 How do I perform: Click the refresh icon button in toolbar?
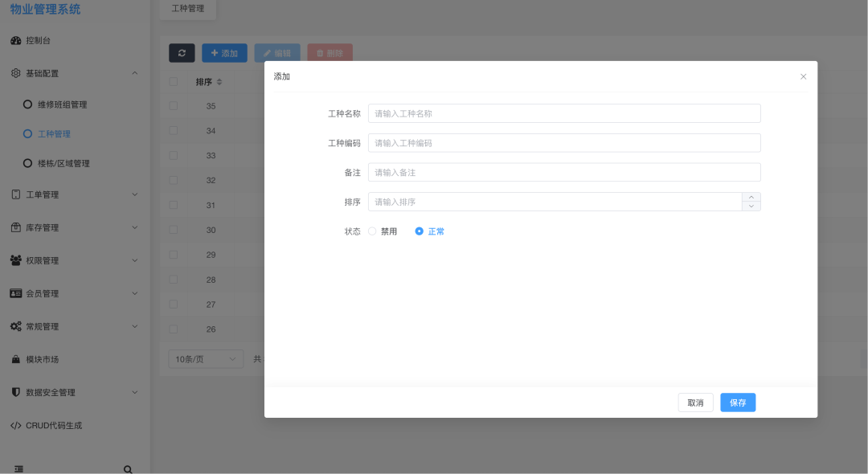[182, 53]
